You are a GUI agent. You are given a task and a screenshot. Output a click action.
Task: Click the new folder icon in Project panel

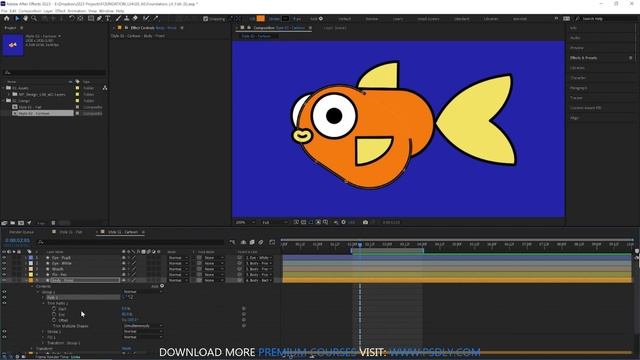point(13,223)
